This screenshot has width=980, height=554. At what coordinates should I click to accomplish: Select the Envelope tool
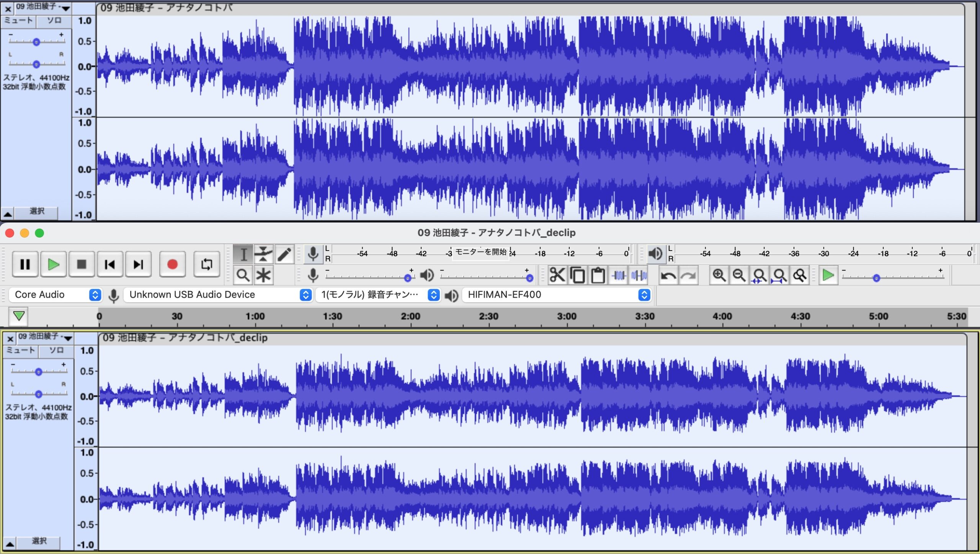(x=263, y=254)
